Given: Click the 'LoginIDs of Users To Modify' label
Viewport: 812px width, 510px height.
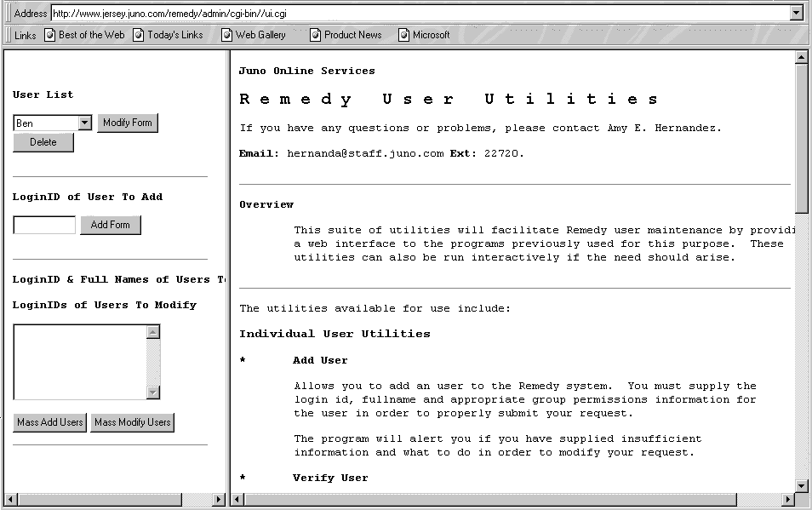Looking at the screenshot, I should tap(105, 305).
